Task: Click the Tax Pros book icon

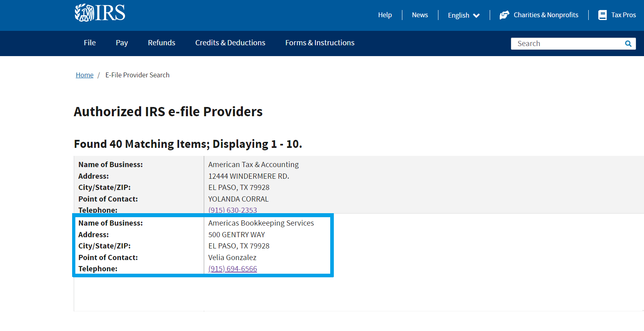Action: tap(602, 15)
